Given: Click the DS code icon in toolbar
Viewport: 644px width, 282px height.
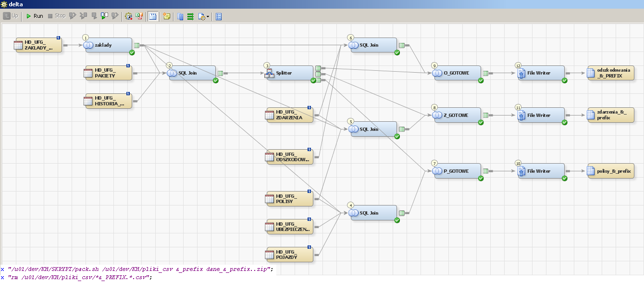Looking at the screenshot, I should (139, 16).
